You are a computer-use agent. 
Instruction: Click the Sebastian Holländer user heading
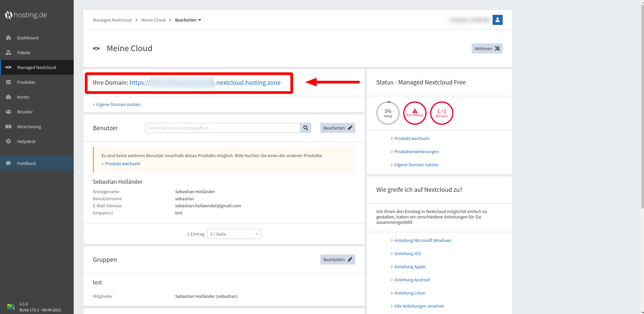(118, 182)
